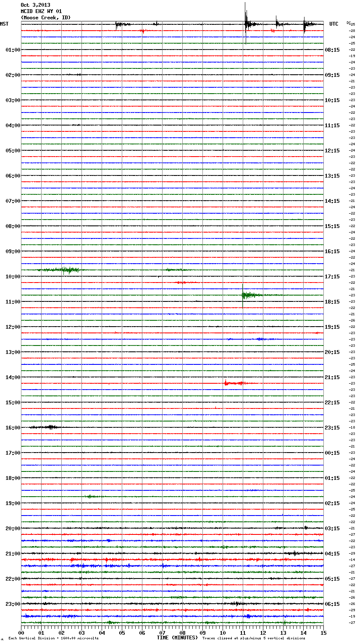
Task: Click the 08:15 UTC time label
Action: 332,50
